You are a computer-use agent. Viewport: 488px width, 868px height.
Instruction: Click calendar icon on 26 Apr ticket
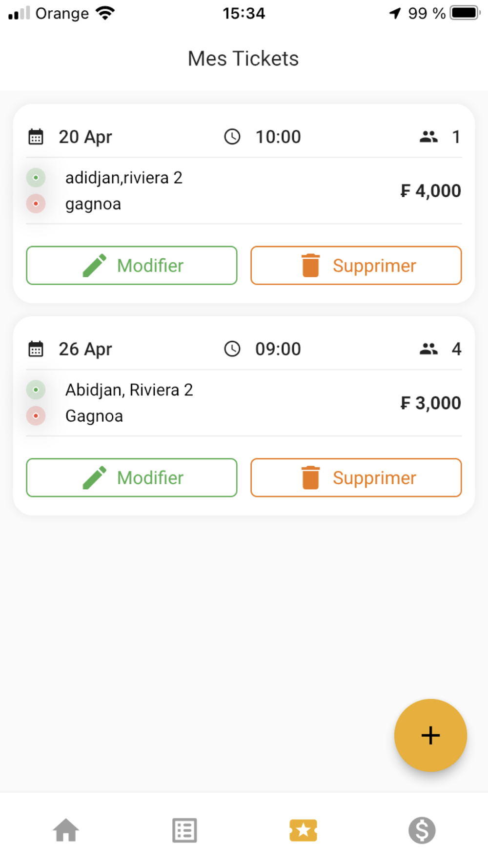[x=36, y=349]
